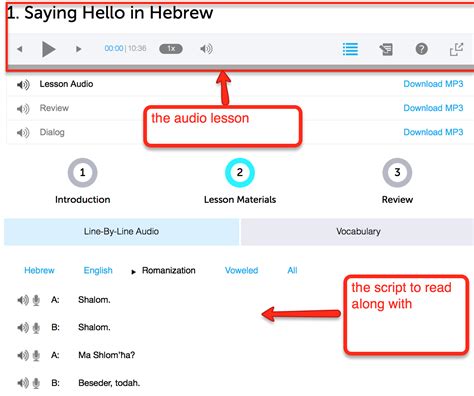474x396 pixels.
Task: Go to step 3 Review
Action: coord(397,173)
